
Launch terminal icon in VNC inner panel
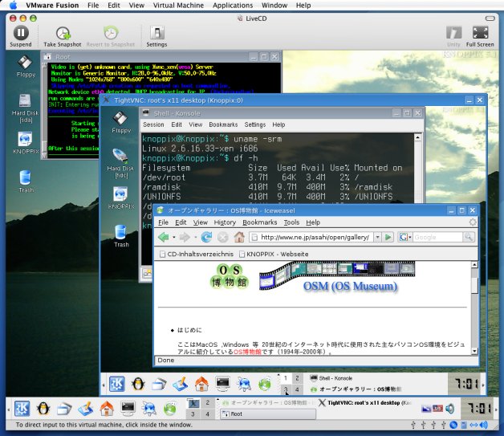pyautogui.click(x=222, y=383)
